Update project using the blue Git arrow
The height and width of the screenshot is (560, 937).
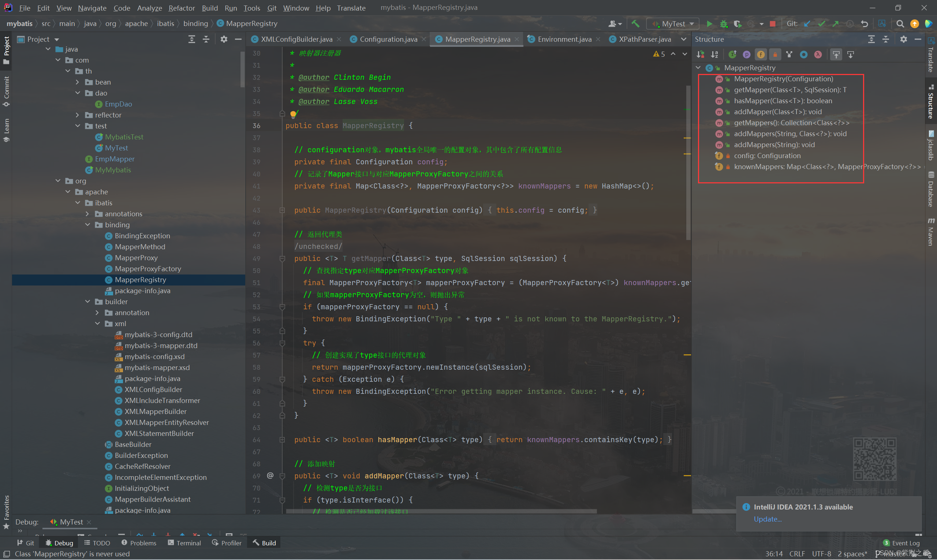pos(807,23)
